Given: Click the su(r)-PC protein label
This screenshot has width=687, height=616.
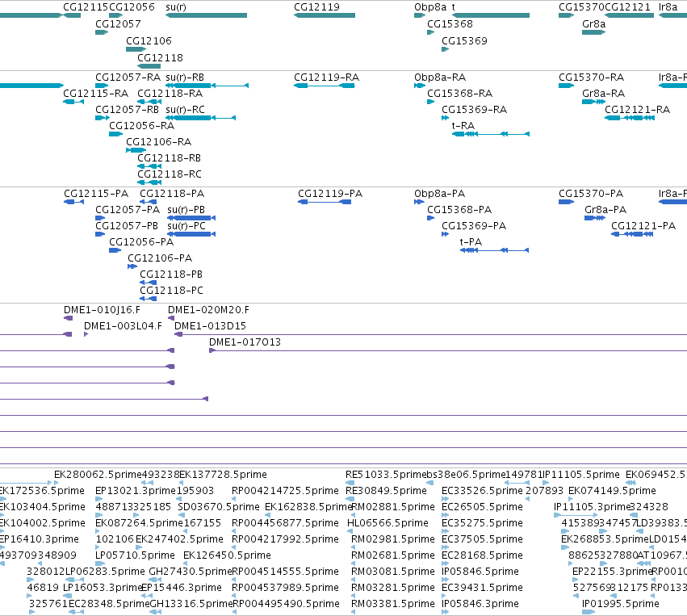Looking at the screenshot, I should (x=186, y=226).
